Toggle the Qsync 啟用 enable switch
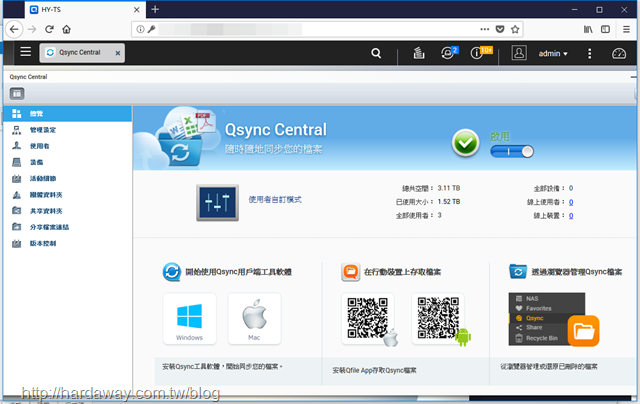The image size is (640, 404). 512,151
